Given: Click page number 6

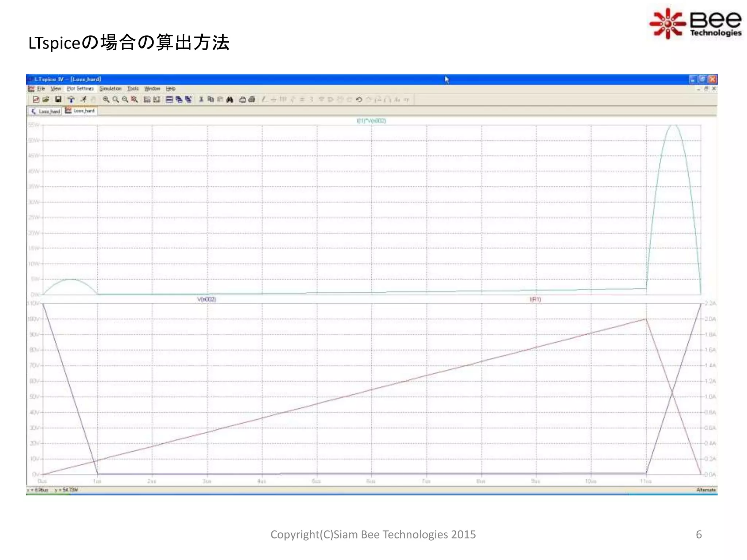Looking at the screenshot, I should [699, 534].
